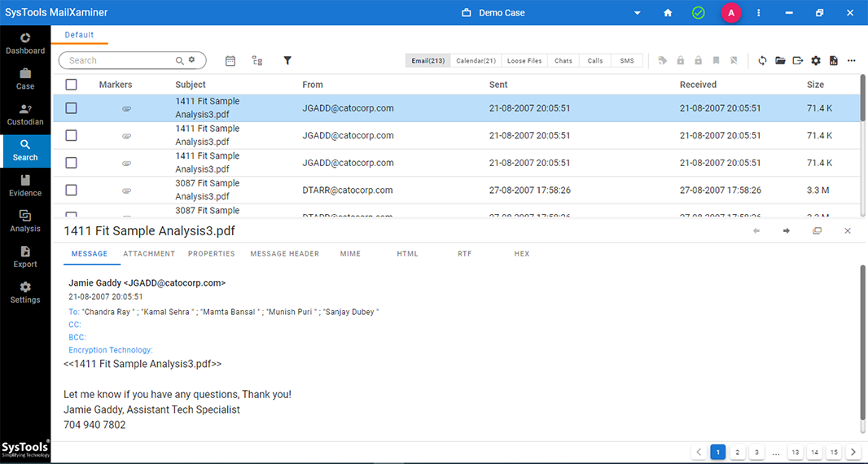
Task: Open Export from the sidebar
Action: (x=25, y=257)
